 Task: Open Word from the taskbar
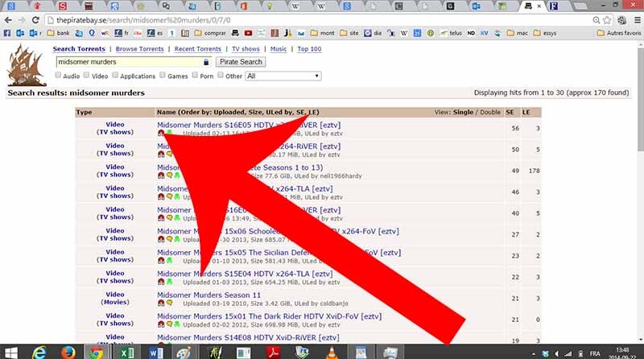pos(155,353)
